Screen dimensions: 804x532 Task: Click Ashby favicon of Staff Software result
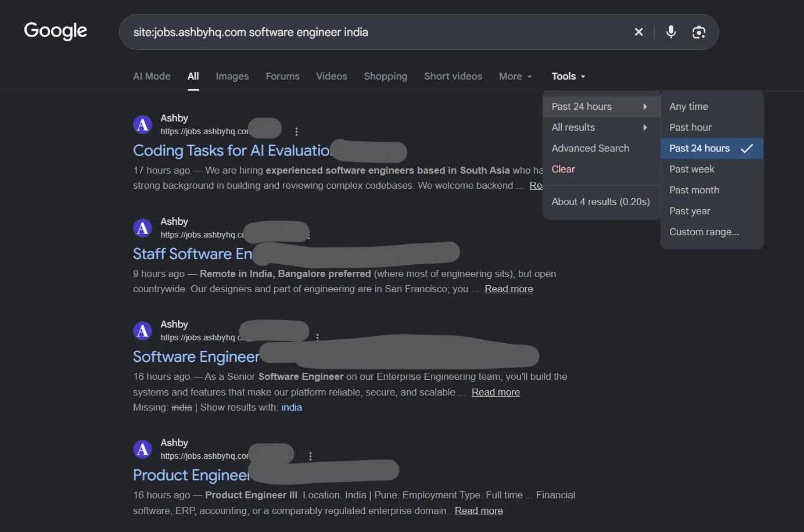[142, 228]
